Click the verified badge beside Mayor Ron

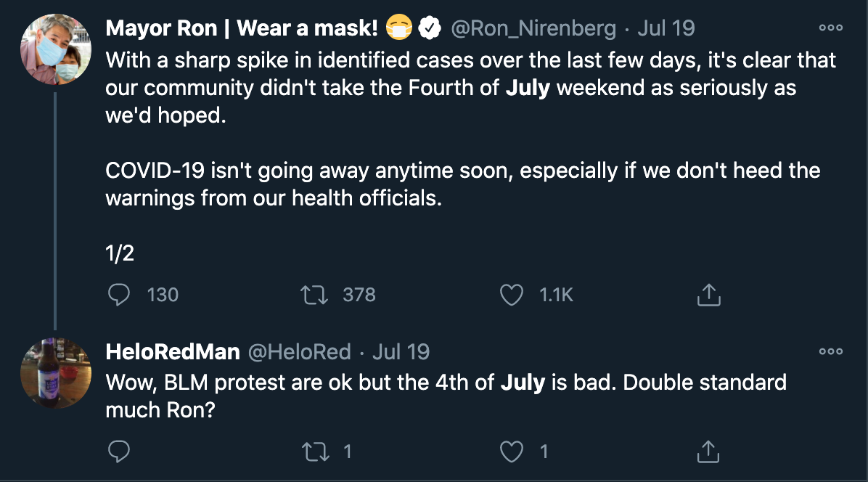(x=430, y=29)
